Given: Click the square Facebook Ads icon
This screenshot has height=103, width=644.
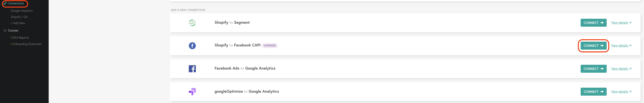Looking at the screenshot, I should 192,69.
